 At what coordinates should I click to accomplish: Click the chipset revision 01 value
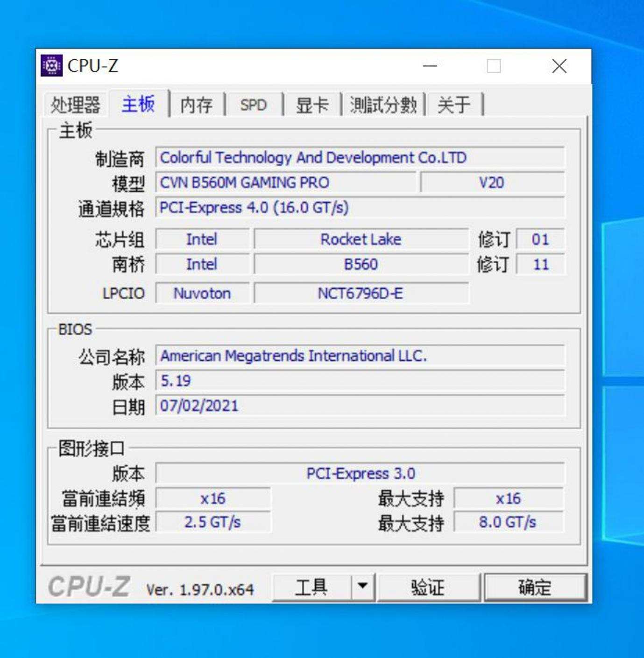pyautogui.click(x=540, y=239)
